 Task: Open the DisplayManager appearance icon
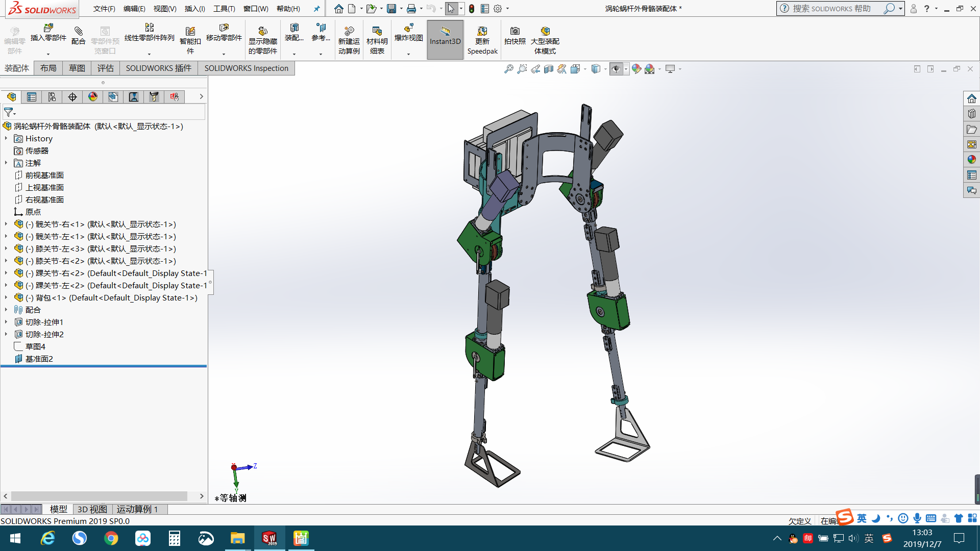point(93,97)
